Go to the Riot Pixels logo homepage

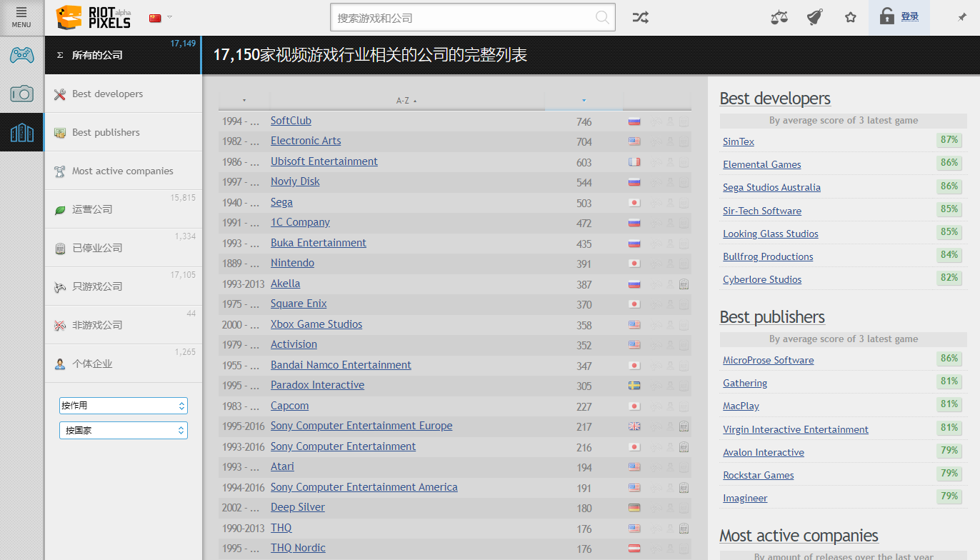pyautogui.click(x=94, y=17)
